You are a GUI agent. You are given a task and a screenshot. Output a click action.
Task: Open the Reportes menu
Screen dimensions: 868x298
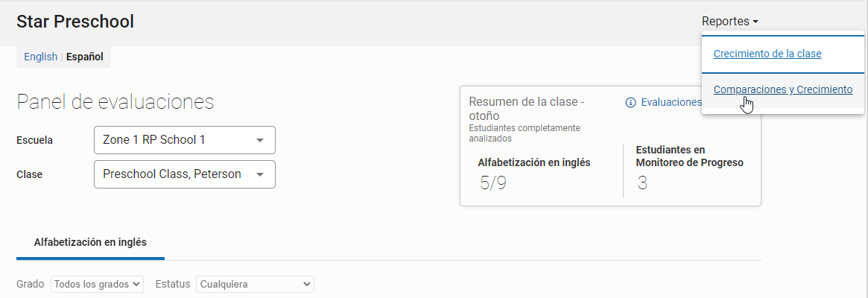point(729,22)
